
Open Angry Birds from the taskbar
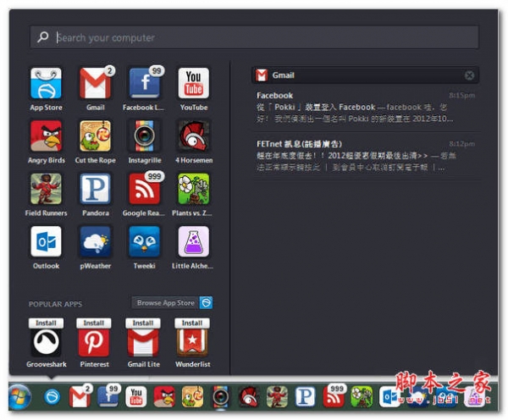click(164, 397)
